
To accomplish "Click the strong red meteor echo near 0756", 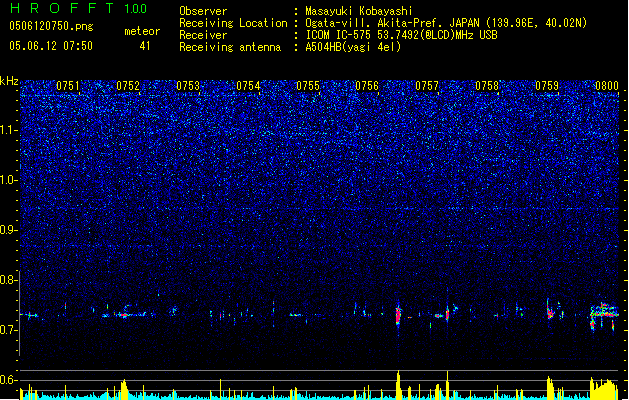I will pyautogui.click(x=398, y=315).
